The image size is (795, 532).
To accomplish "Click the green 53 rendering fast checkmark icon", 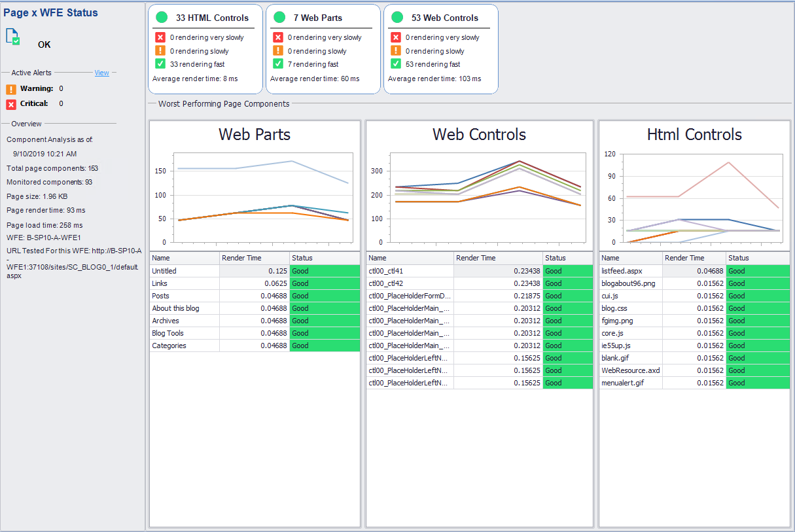I will pos(396,64).
